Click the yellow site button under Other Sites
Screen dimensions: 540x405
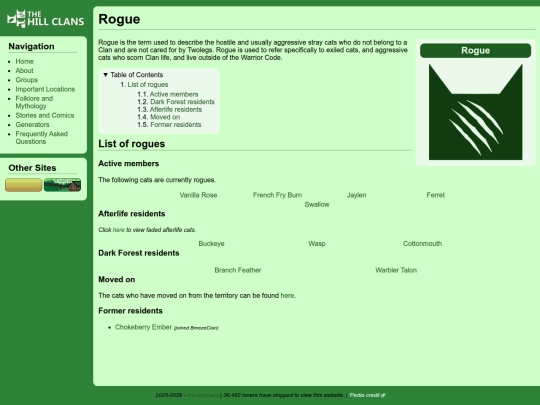pos(23,185)
